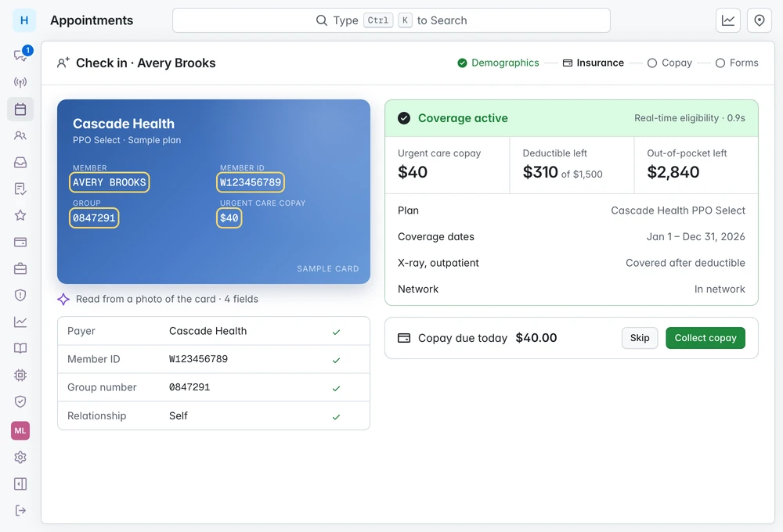Select the AVERY BROOKS field on card
This screenshot has width=783, height=532.
110,182
